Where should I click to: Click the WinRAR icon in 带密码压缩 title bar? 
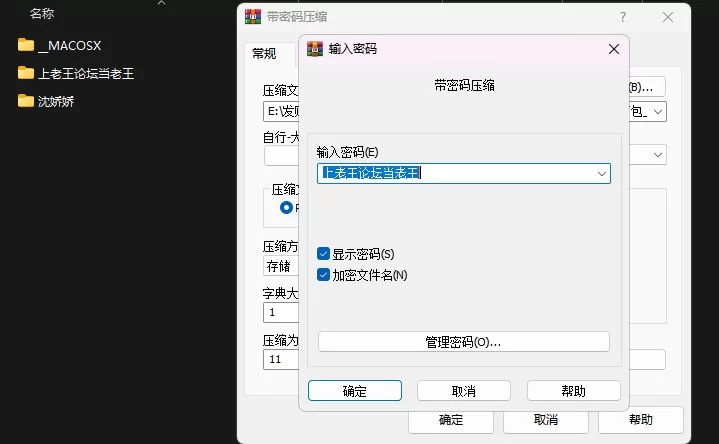point(253,17)
